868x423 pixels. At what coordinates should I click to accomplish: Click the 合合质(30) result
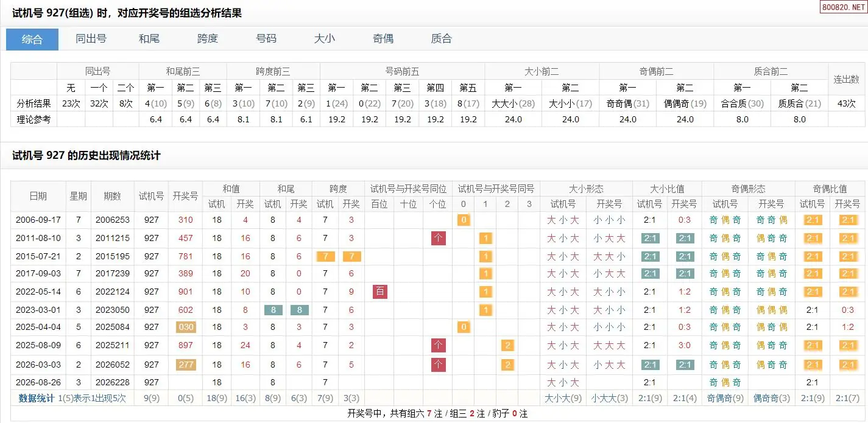(x=743, y=103)
